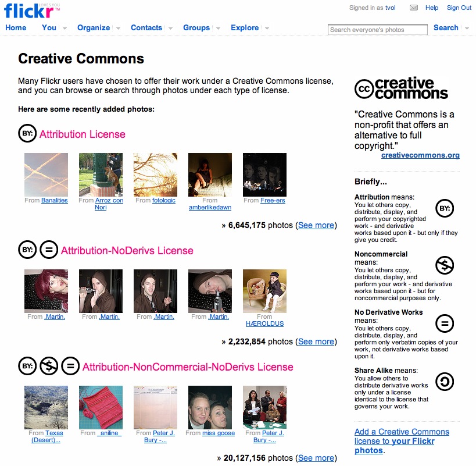Click the BY icon beside Attribution License

coord(27,133)
